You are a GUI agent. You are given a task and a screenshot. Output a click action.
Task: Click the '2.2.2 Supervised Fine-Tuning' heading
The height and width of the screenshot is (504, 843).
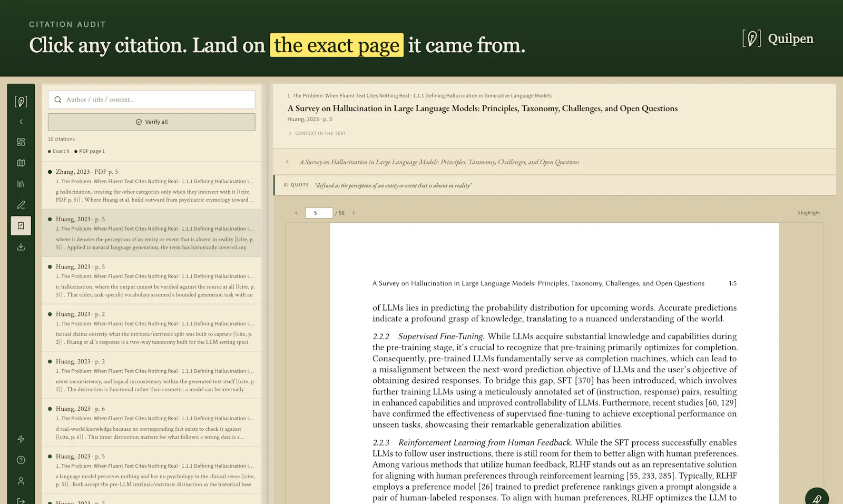[x=428, y=337]
